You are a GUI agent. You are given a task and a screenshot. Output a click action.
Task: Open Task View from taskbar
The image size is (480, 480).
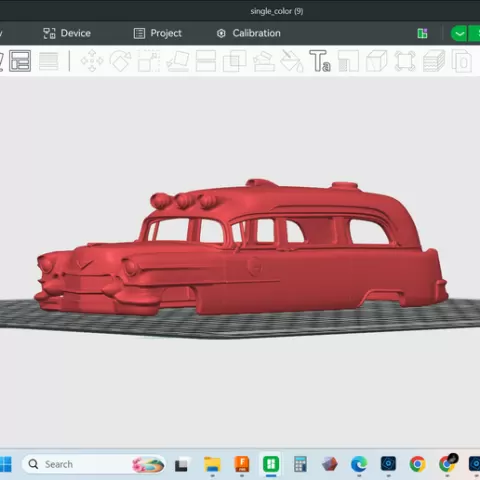pyautogui.click(x=181, y=465)
